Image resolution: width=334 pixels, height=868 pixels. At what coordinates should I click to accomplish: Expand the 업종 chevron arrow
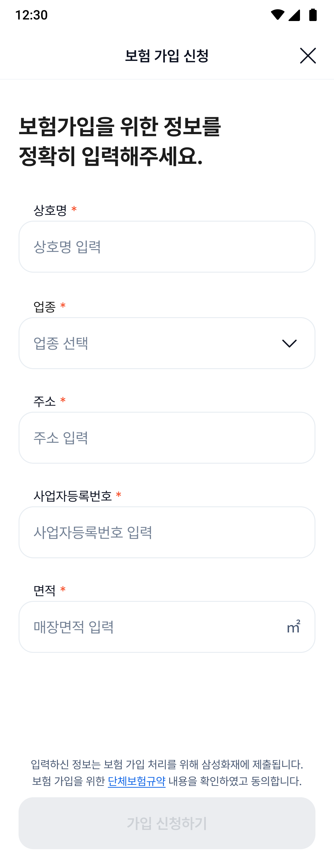[x=289, y=343]
